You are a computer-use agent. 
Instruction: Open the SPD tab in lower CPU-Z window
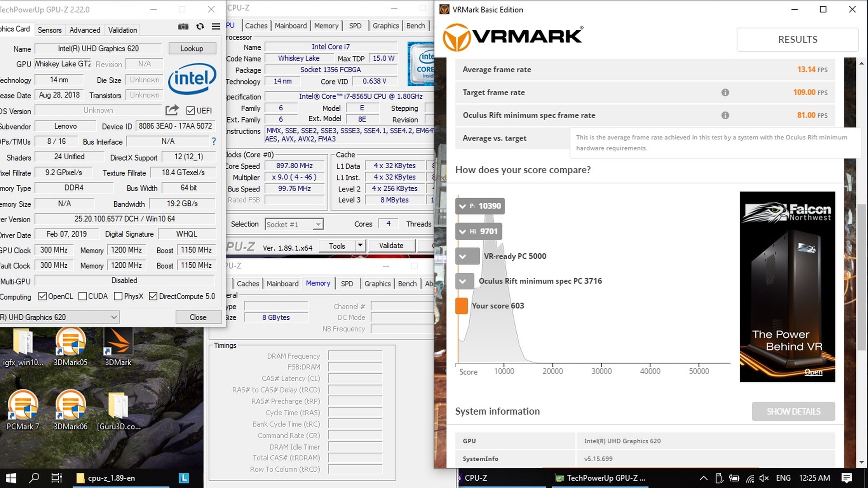click(x=347, y=284)
